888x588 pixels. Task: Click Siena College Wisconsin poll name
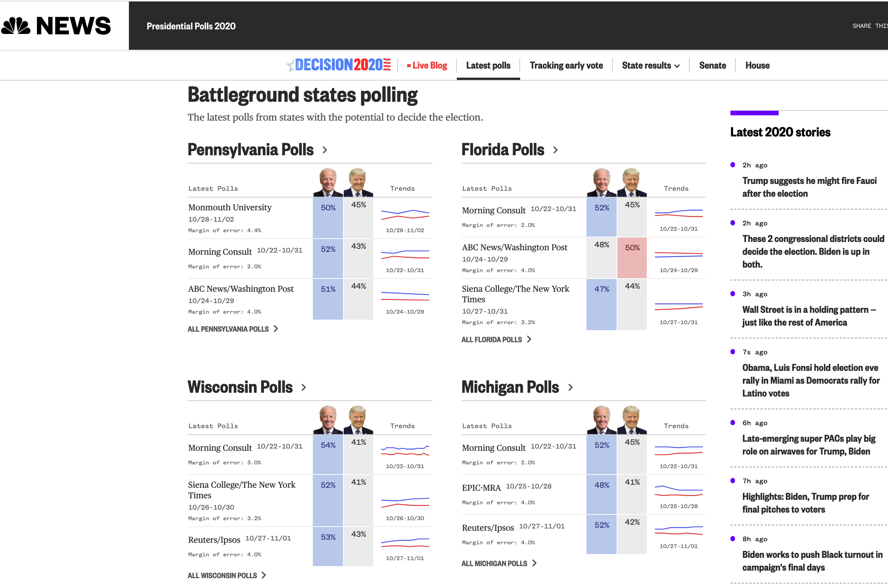coord(242,490)
